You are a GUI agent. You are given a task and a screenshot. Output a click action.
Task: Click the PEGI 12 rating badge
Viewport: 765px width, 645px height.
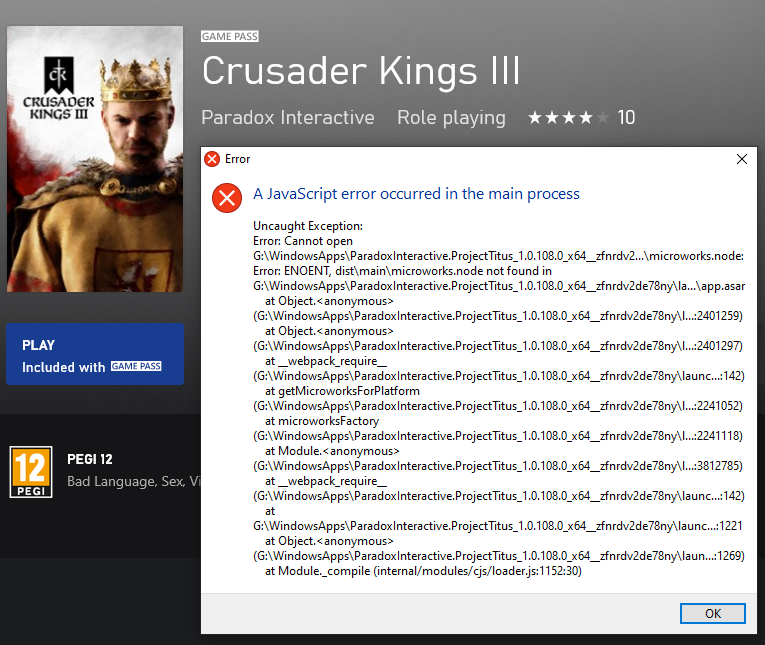click(x=31, y=472)
